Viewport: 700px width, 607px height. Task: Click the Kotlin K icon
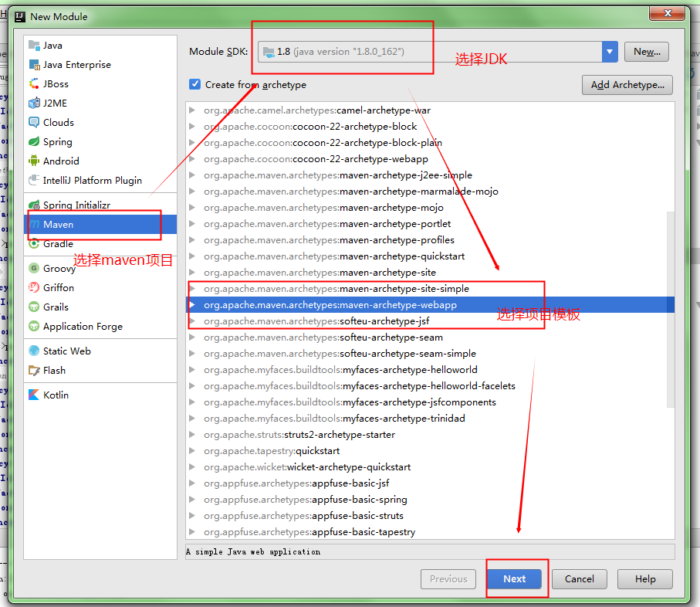34,395
